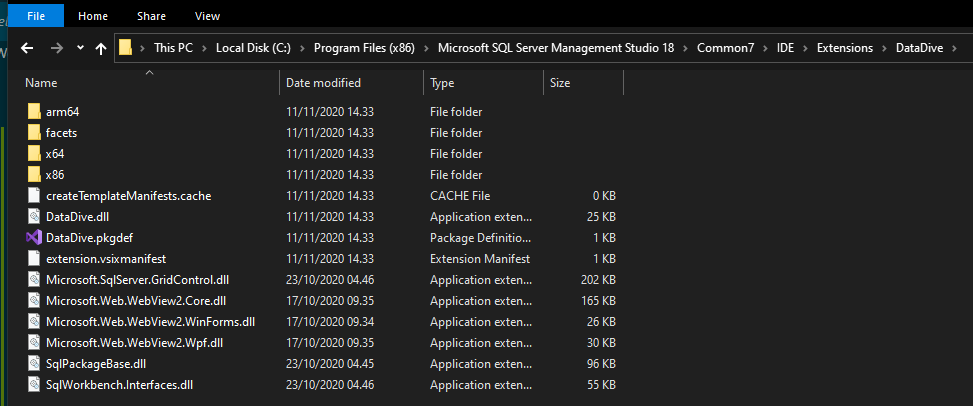Click the Extension Manifest type cell
The image size is (973, 406).
[x=480, y=259]
